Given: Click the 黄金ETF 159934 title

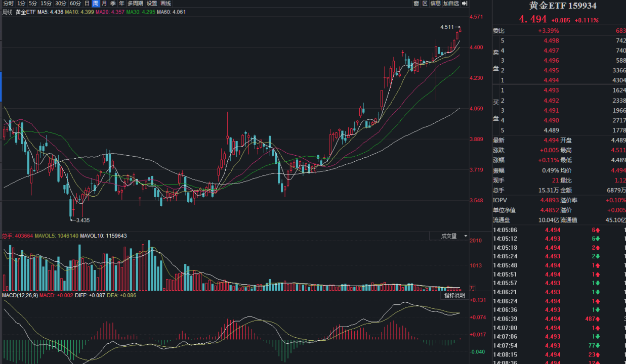Looking at the screenshot, I should pyautogui.click(x=562, y=6).
